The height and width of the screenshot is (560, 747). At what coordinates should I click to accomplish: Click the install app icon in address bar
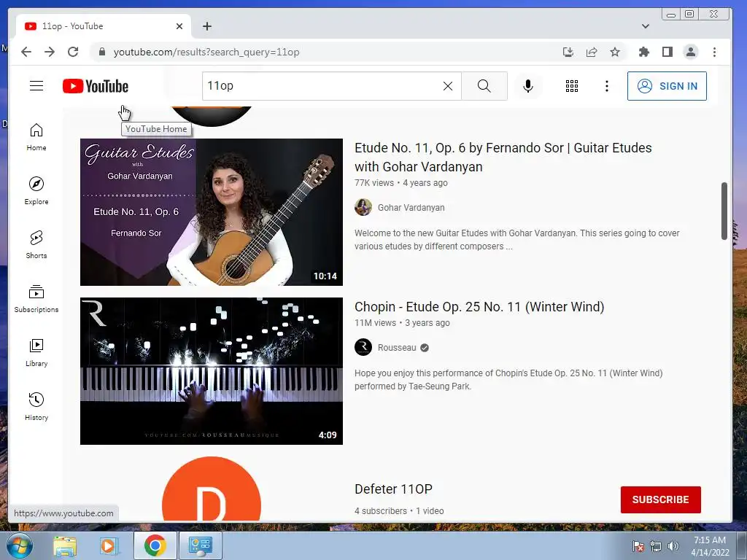568,52
